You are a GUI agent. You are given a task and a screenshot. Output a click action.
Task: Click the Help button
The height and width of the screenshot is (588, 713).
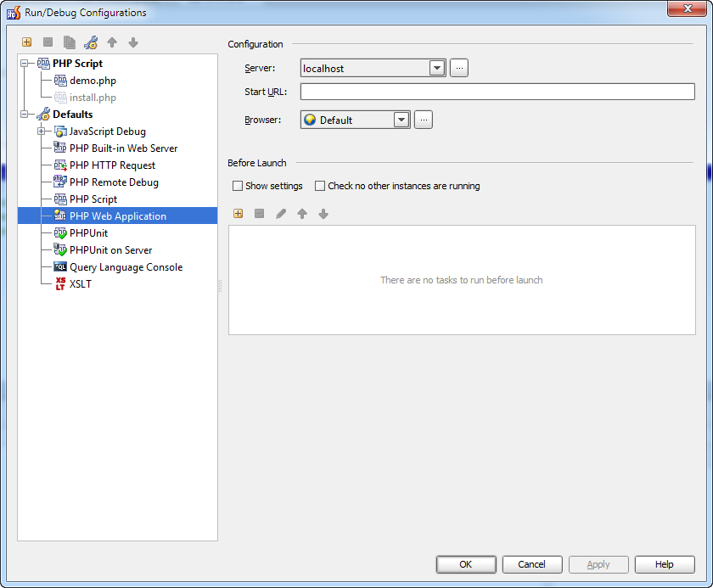coord(665,564)
